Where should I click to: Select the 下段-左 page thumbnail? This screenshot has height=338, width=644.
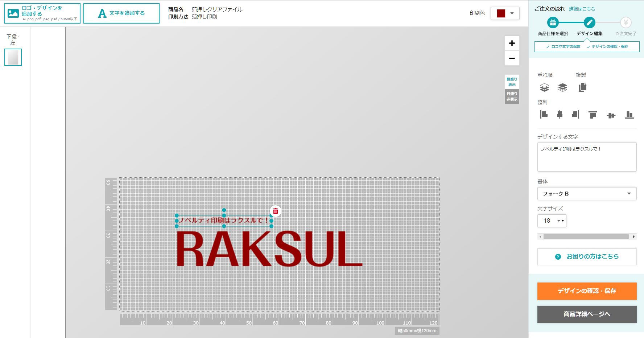point(13,57)
